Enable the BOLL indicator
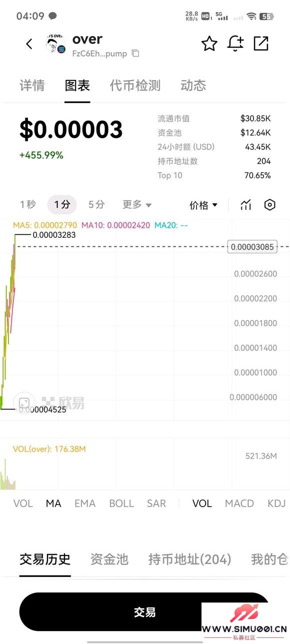The width and height of the screenshot is (290, 644). click(121, 504)
